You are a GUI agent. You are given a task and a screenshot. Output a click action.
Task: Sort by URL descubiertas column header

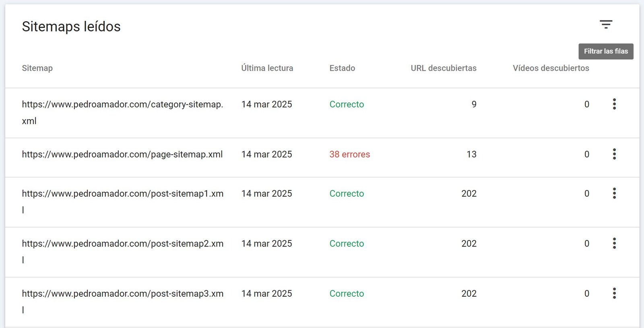444,68
